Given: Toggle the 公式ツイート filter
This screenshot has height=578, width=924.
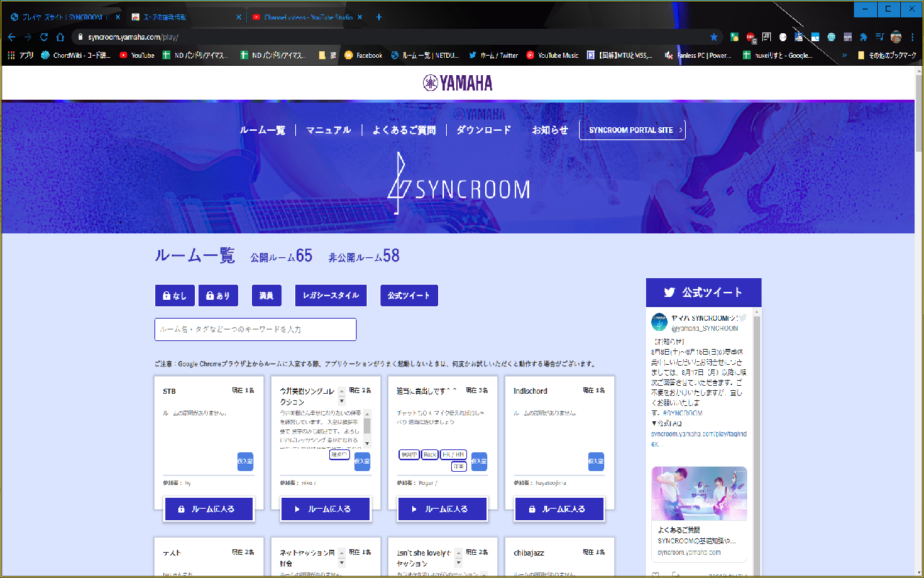Looking at the screenshot, I should tap(409, 296).
